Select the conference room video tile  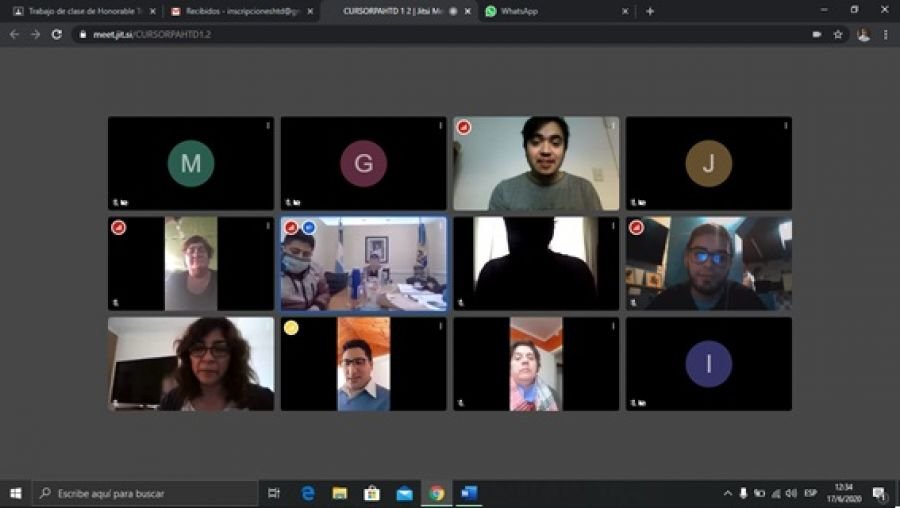click(x=363, y=264)
